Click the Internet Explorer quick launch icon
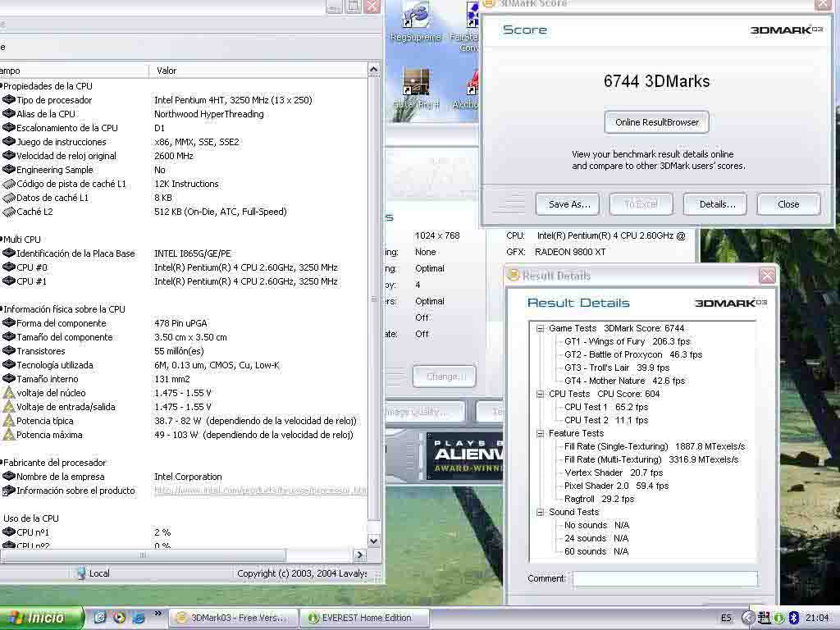Screen dimensions: 840x630 139,618
